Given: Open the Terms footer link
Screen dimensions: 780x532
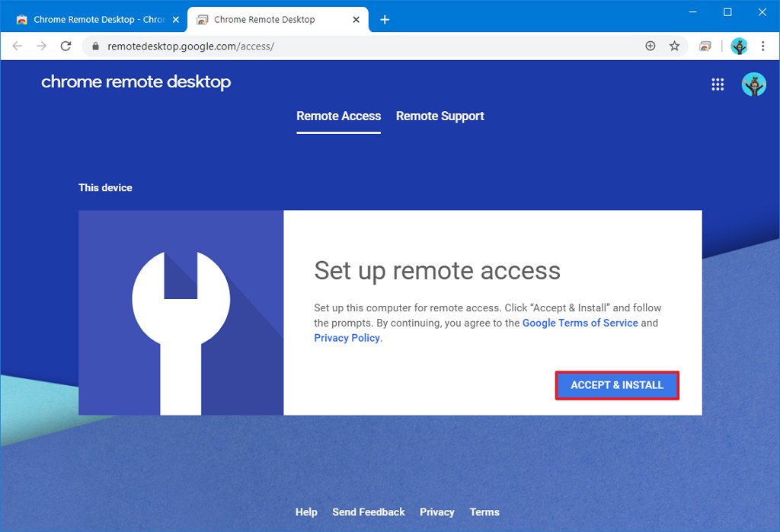Looking at the screenshot, I should coord(484,512).
